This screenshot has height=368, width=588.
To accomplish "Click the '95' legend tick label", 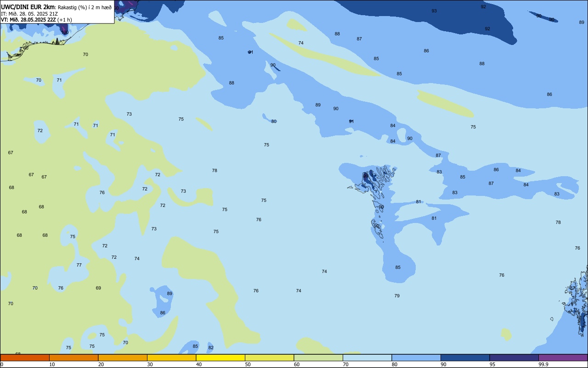I will (x=492, y=364).
